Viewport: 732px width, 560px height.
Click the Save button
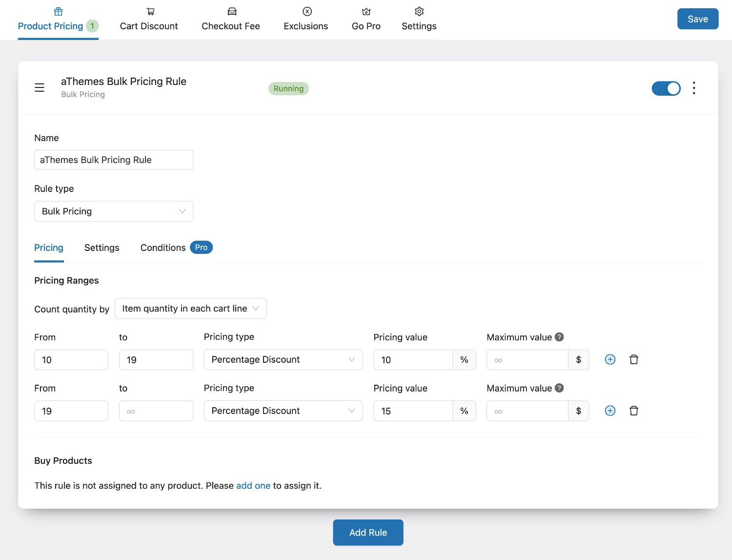(x=698, y=19)
